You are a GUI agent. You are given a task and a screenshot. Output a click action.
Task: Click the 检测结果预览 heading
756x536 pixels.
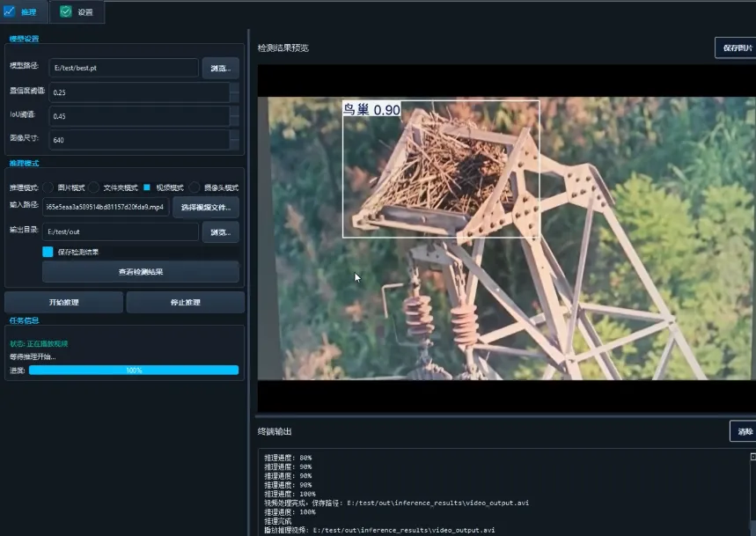point(283,48)
